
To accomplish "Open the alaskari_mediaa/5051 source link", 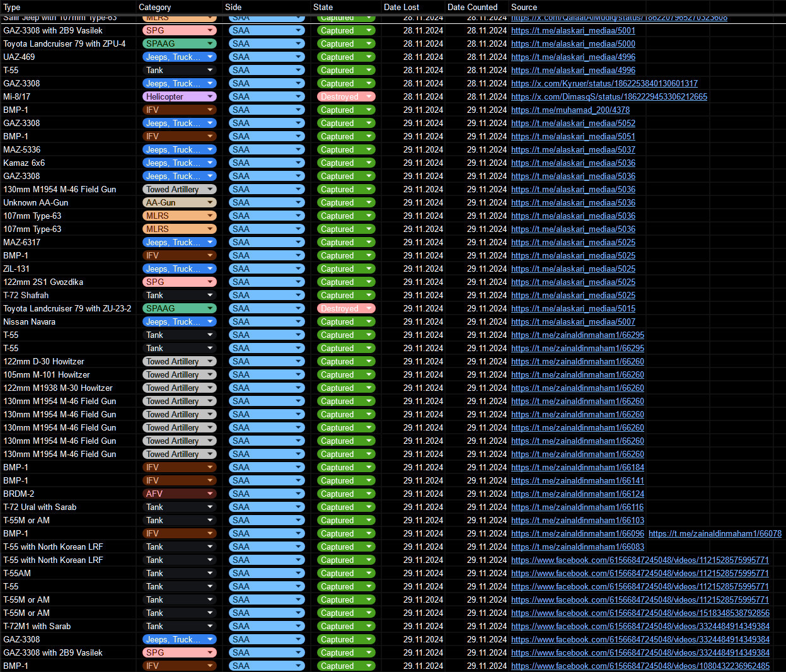I will [x=573, y=136].
